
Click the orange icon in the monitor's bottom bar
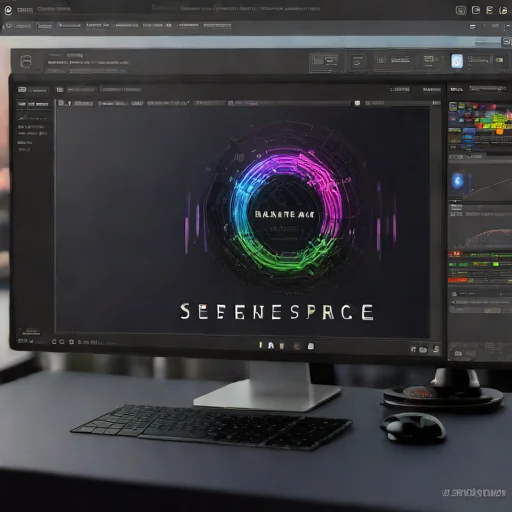click(x=282, y=346)
